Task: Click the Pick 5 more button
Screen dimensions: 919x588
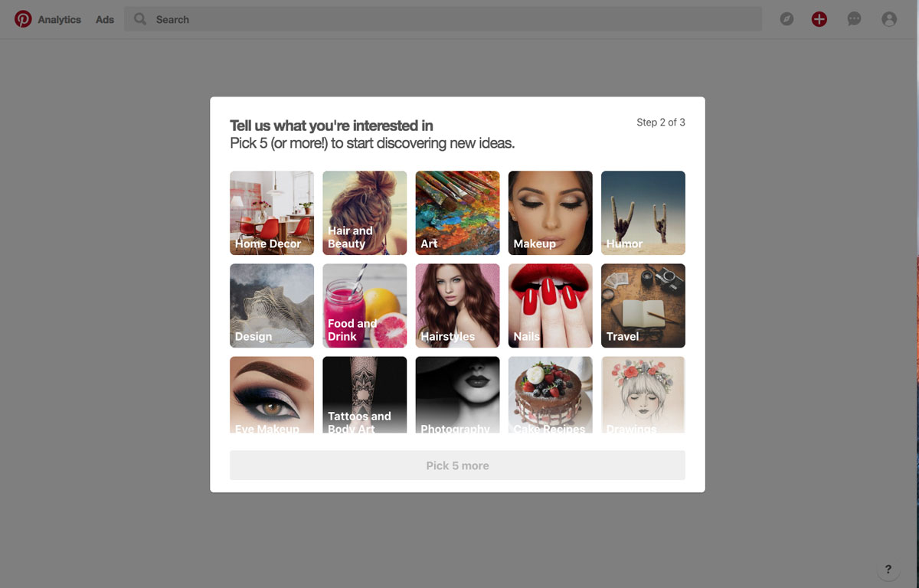Action: pyautogui.click(x=457, y=465)
